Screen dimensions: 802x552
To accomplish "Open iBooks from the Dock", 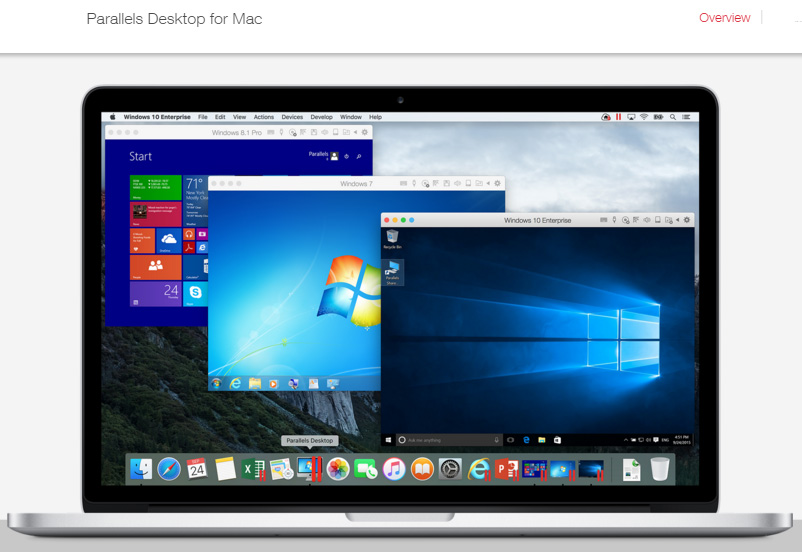I will (422, 469).
